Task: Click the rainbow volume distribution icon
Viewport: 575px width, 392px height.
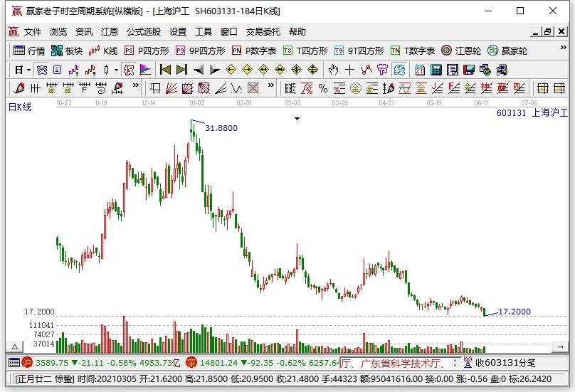Action: point(145,70)
